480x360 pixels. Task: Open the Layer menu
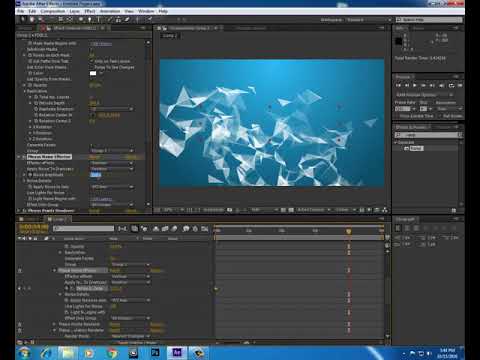coord(74,11)
